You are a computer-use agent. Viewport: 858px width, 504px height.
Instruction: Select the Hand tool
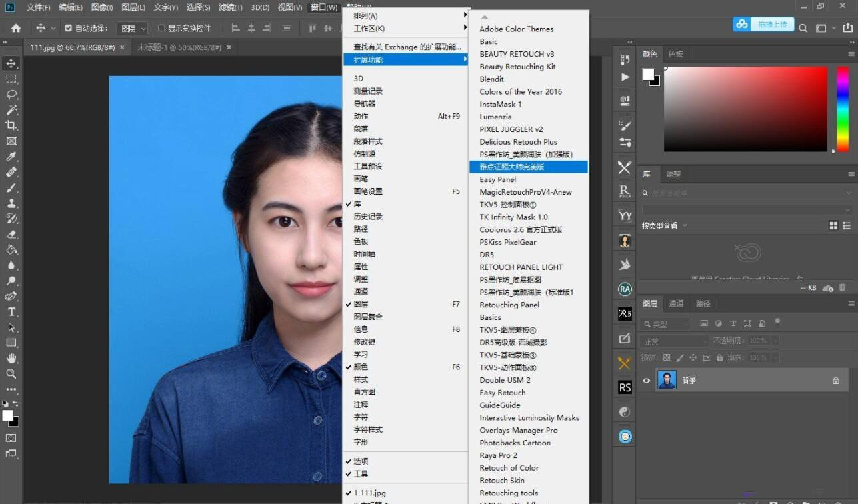pyautogui.click(x=11, y=358)
